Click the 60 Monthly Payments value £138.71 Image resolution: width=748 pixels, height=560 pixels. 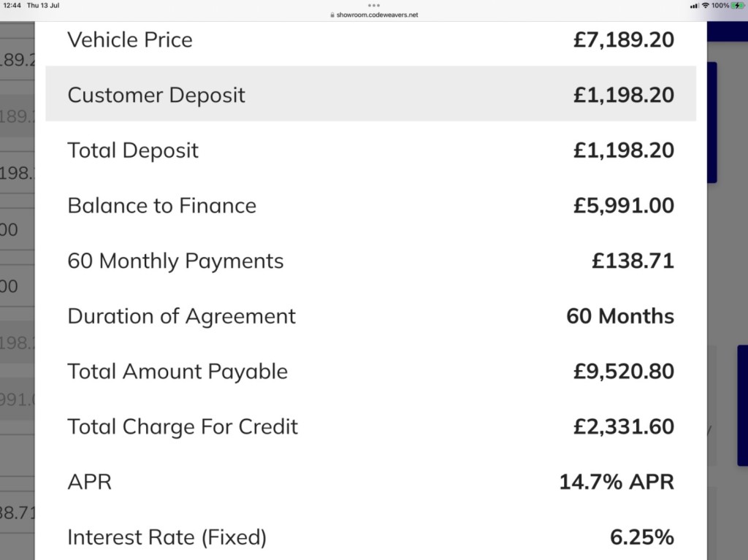(633, 261)
